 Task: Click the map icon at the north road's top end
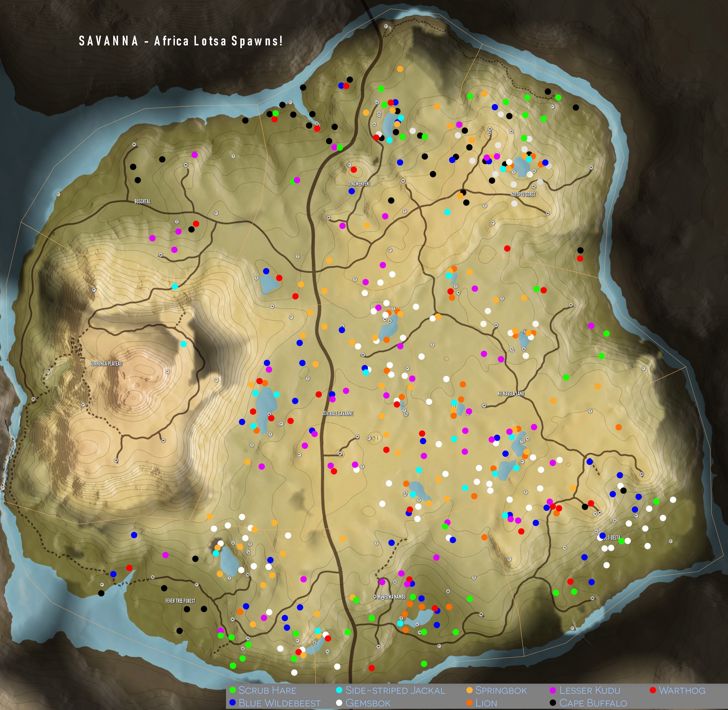pos(386,26)
